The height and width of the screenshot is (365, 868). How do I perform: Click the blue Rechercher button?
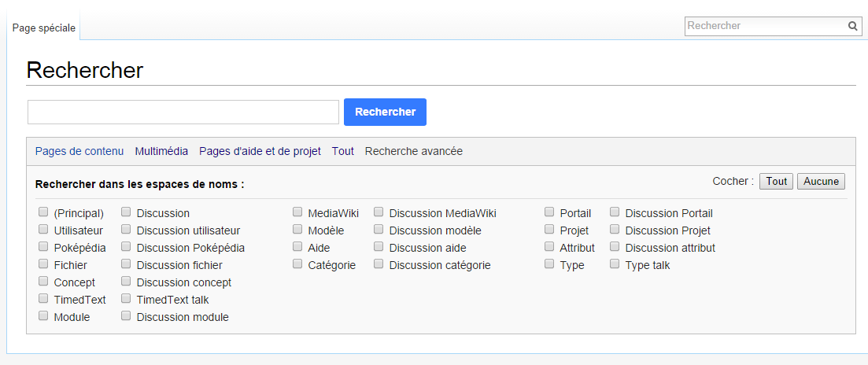[386, 112]
